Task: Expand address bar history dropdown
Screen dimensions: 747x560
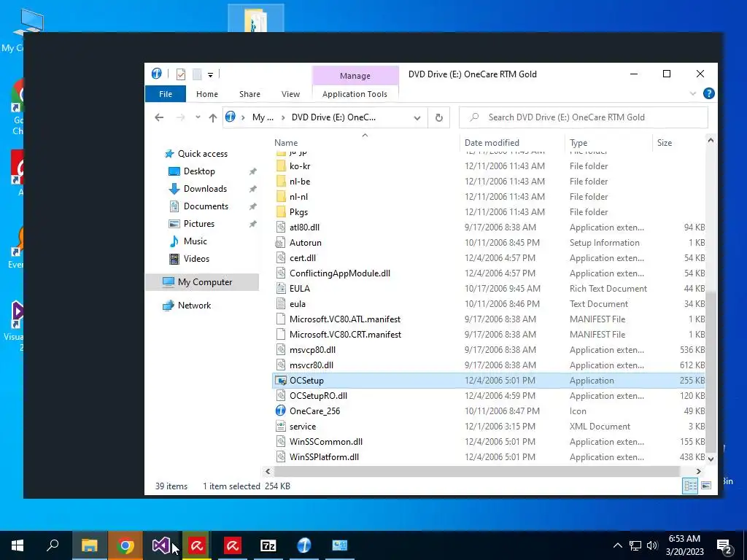Action: point(417,117)
